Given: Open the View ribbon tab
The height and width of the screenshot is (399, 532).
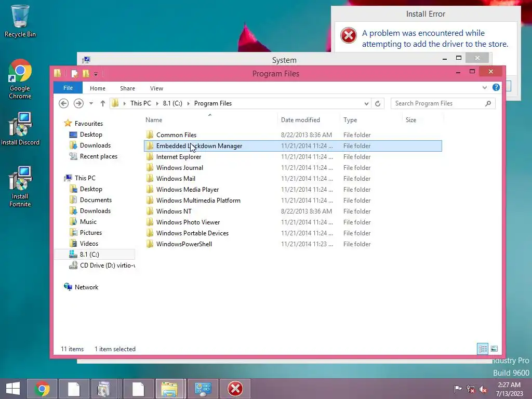Looking at the screenshot, I should pyautogui.click(x=156, y=88).
